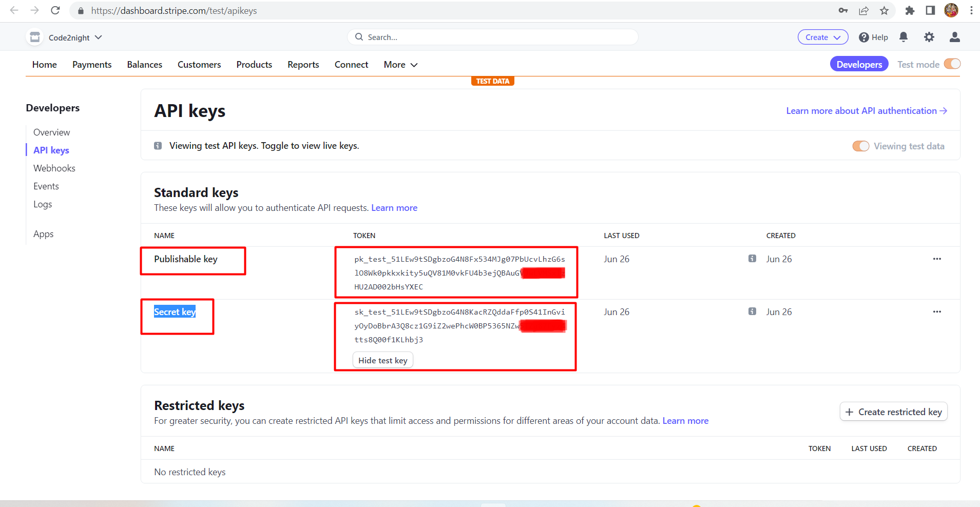Select Webhooks in Developers sidebar
The width and height of the screenshot is (980, 507).
54,168
